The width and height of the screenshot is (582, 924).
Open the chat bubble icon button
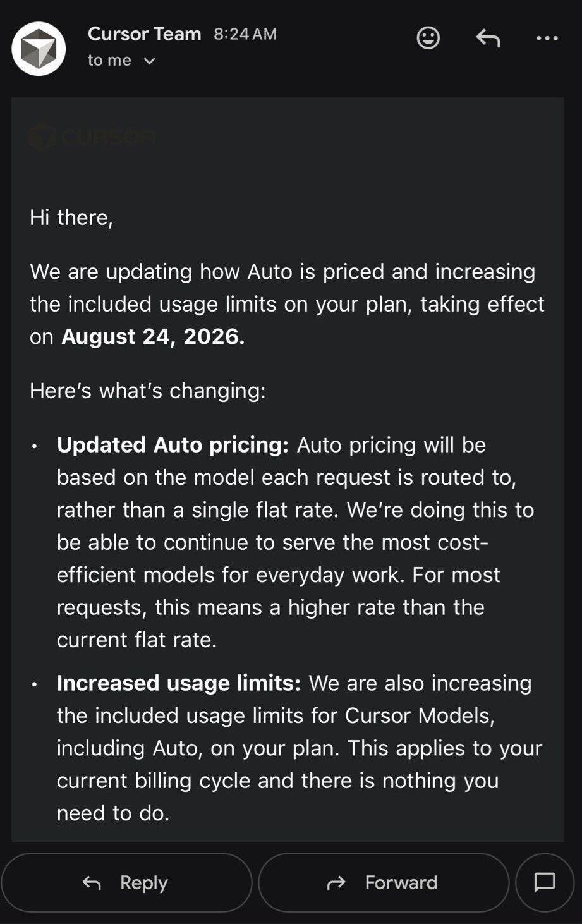pos(545,882)
